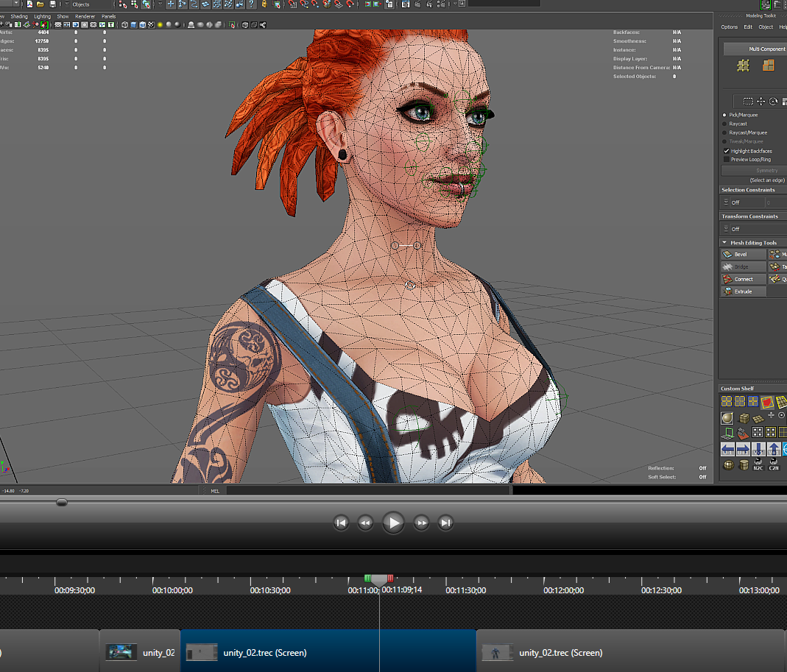Click the polygon cube icon in Custom Shelf
The image size is (787, 672).
click(744, 417)
